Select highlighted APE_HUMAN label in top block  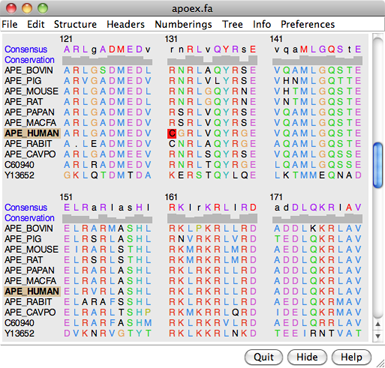pyautogui.click(x=32, y=133)
